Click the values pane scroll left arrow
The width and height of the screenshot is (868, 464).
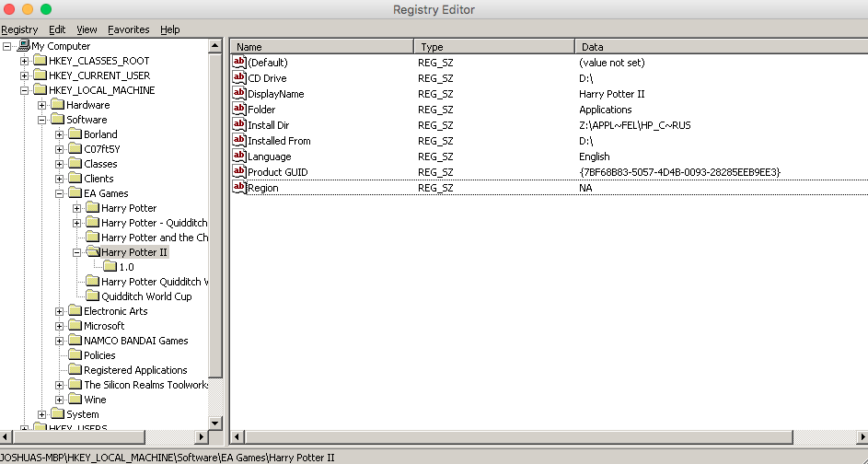237,437
